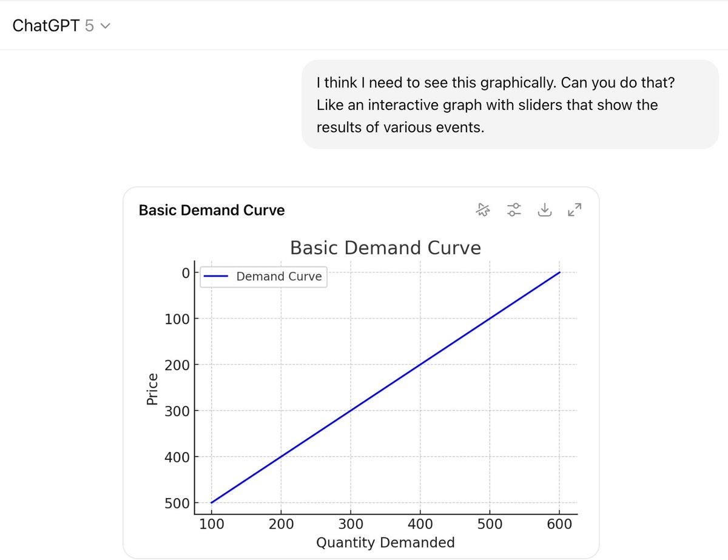Click the ChatGPT title text

[x=47, y=27]
